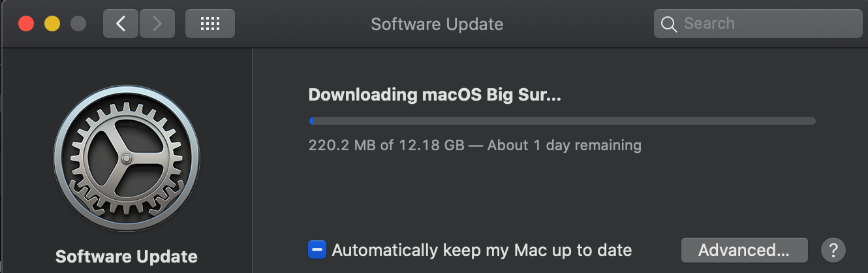Click the forward chevron navigation button

click(x=156, y=24)
